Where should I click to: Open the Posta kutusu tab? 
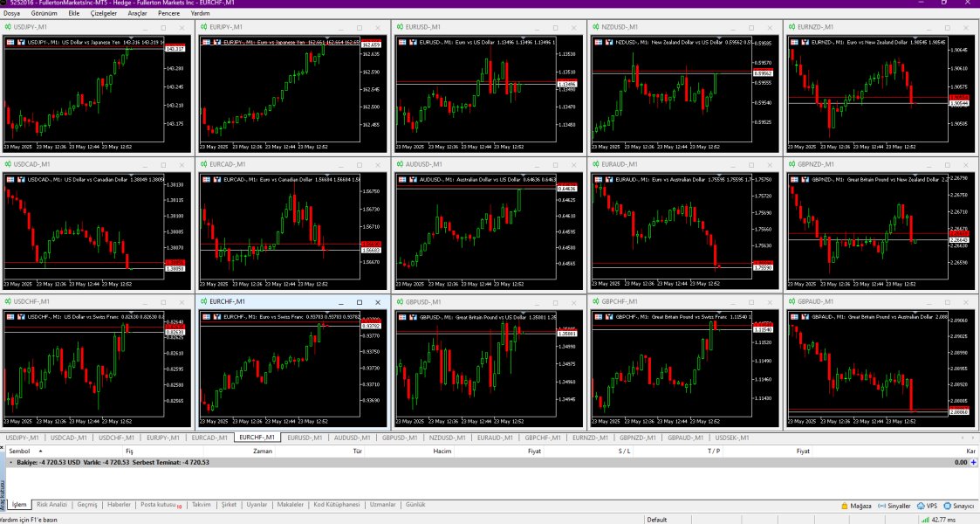click(x=161, y=505)
